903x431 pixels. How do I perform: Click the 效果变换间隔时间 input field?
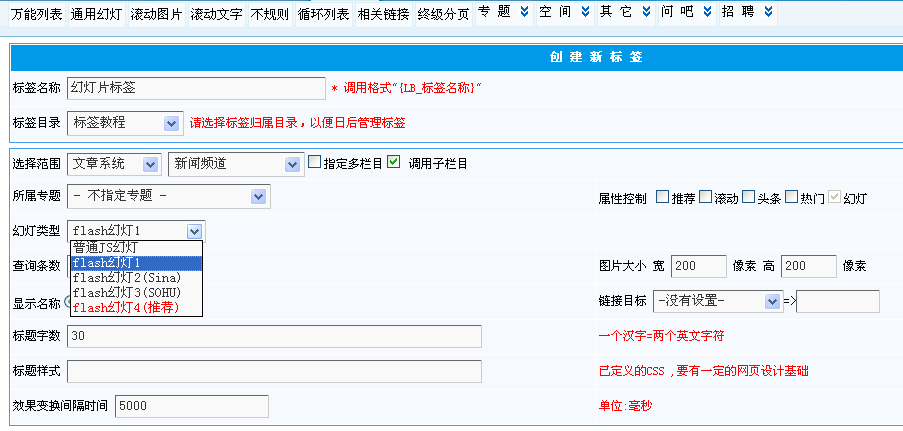pyautogui.click(x=192, y=406)
